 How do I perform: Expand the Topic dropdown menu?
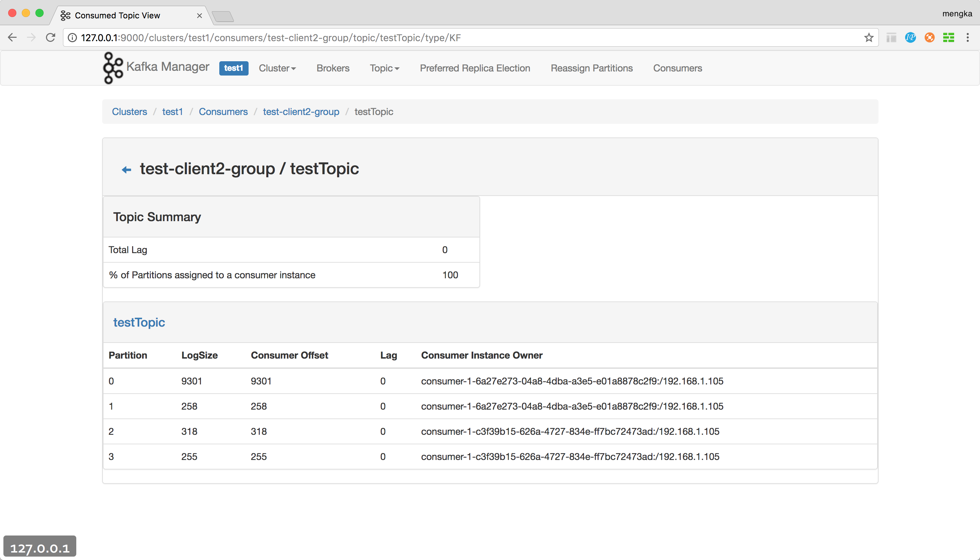[x=384, y=68]
